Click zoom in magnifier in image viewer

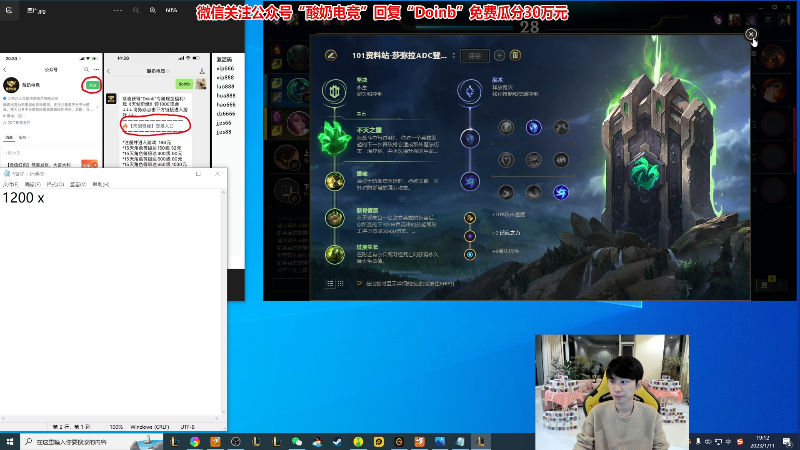[153, 10]
